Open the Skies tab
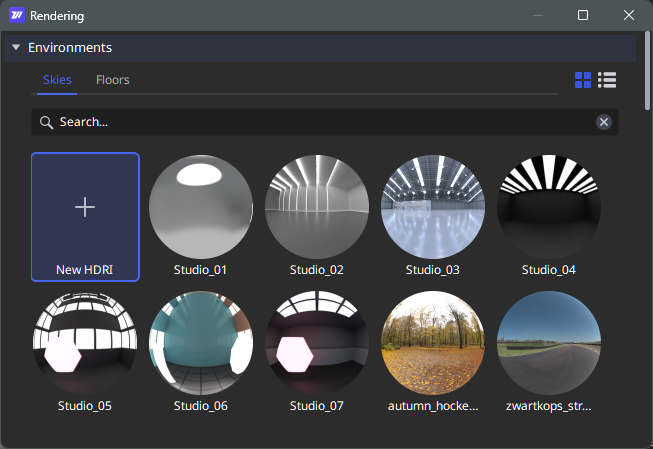This screenshot has width=653, height=449. (x=57, y=80)
